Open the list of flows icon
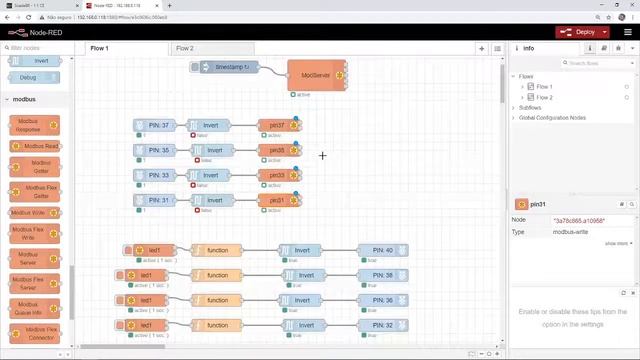The height and width of the screenshot is (360, 640). 497,49
